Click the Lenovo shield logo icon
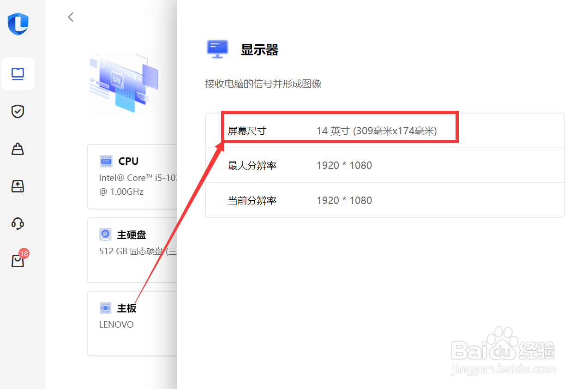Image resolution: width=588 pixels, height=389 pixels. click(x=18, y=24)
